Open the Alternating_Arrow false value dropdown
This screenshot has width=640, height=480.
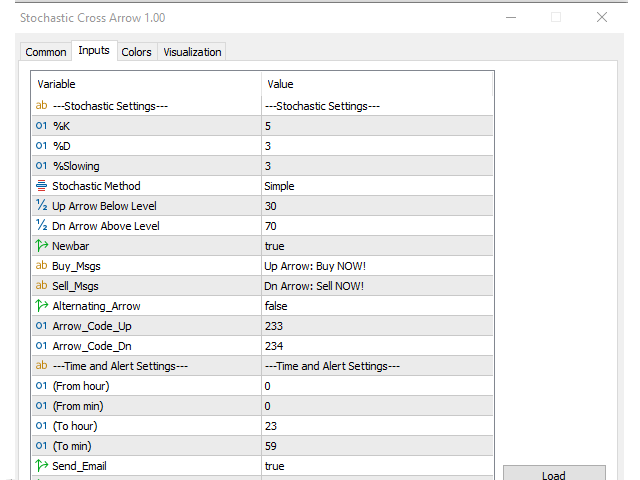[377, 306]
